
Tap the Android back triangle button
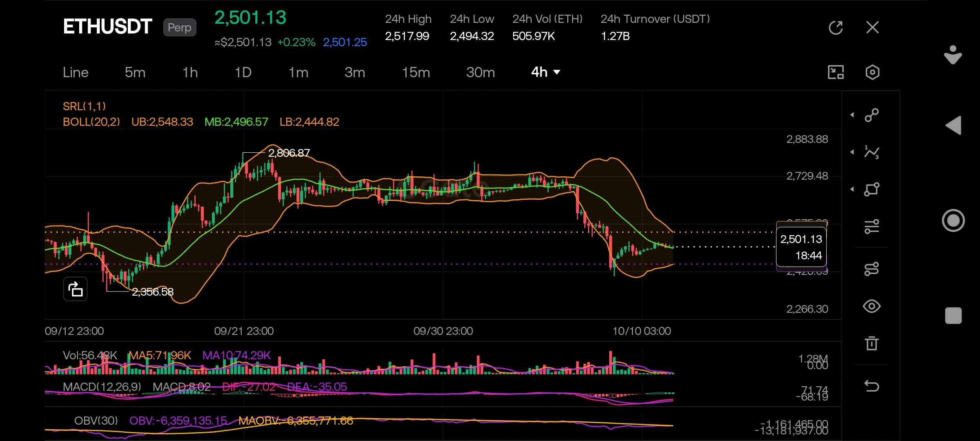(953, 125)
